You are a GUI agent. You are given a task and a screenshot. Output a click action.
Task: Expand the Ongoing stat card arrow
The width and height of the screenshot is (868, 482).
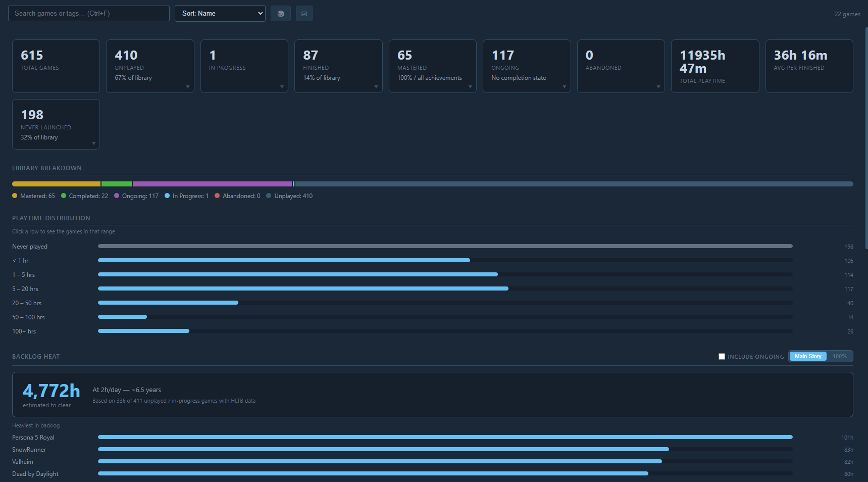click(x=565, y=87)
